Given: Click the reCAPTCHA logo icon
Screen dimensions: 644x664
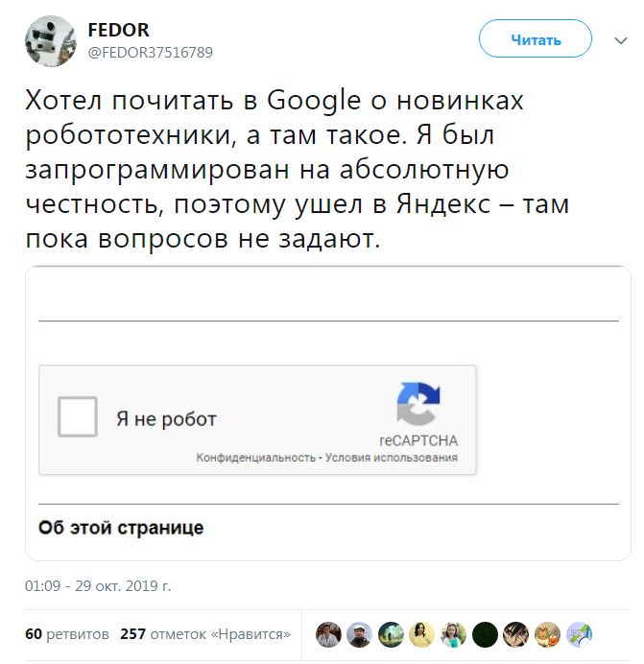Looking at the screenshot, I should click(x=417, y=404).
